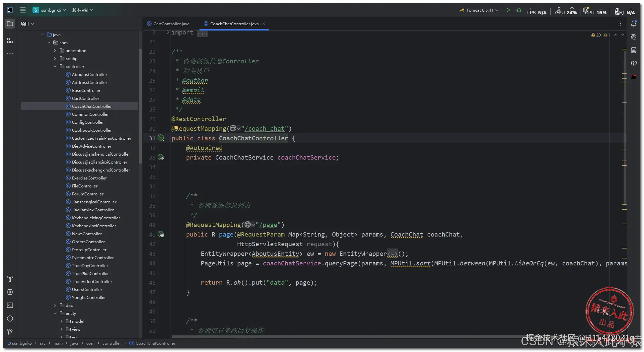Screen dimensions: 644x352
Task: Expand the dao package folder
Action: point(55,305)
